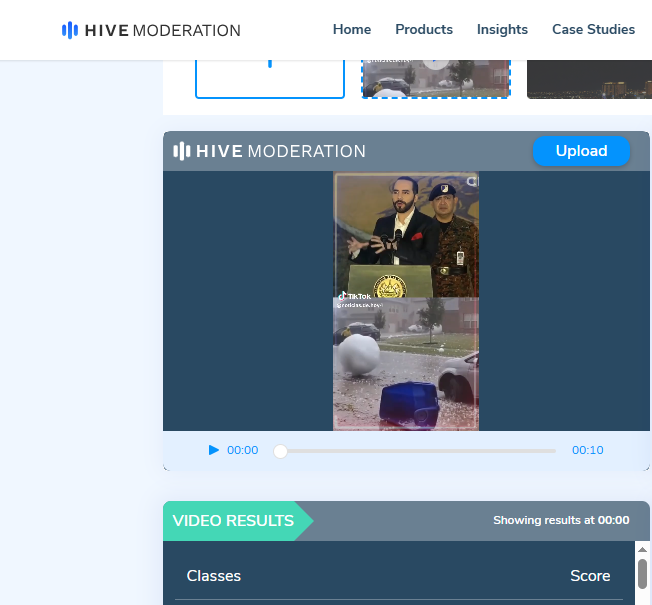Click the Hive logo icon in the header
The image size is (652, 605).
(70, 30)
